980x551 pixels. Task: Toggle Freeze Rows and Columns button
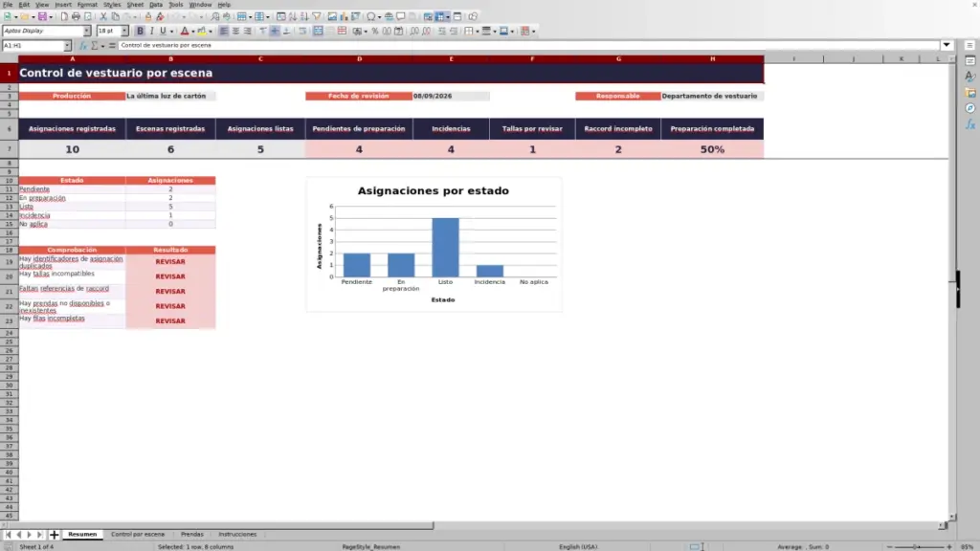click(440, 17)
